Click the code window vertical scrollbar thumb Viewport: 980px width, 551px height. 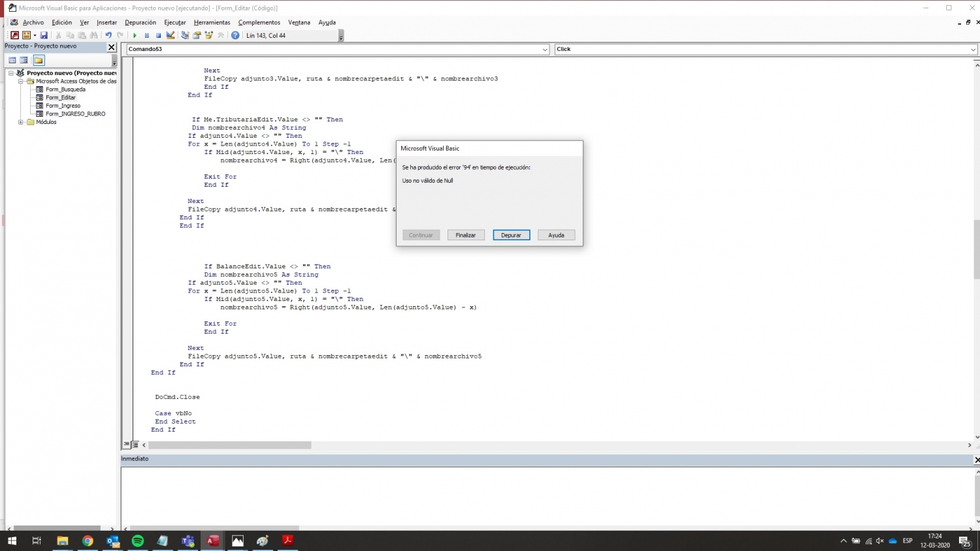point(977,249)
